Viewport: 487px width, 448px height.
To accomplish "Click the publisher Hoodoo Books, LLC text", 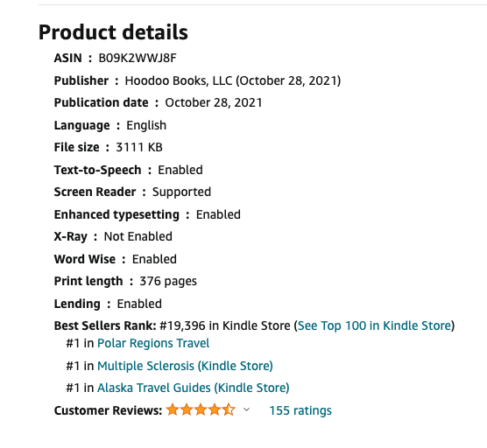I will pos(179,80).
